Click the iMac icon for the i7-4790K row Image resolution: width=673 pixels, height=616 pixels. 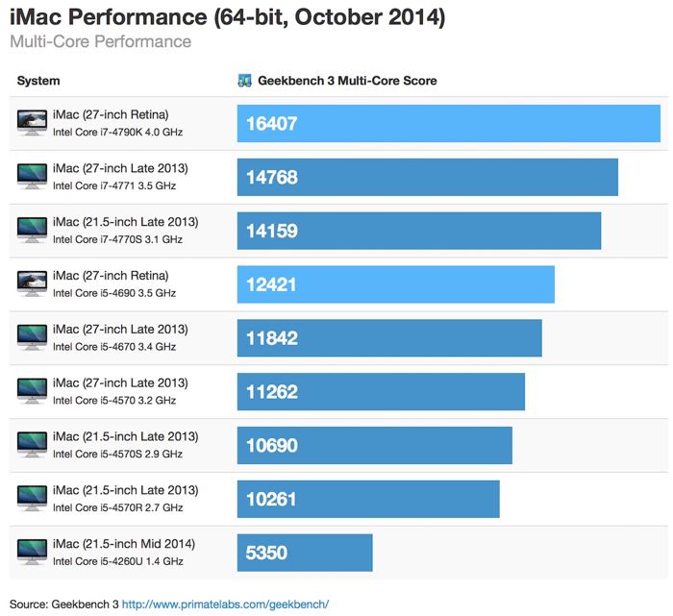(32, 122)
